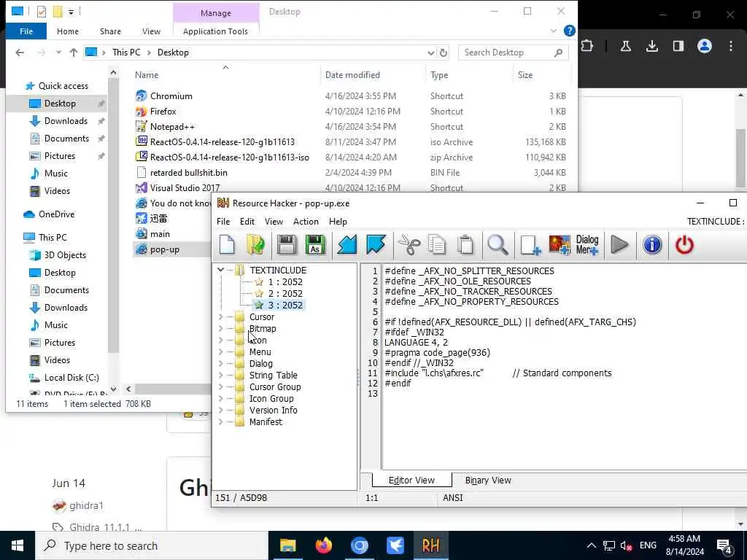747x560 pixels.
Task: Click New blank script icon in Resource Hacker
Action: pos(228,245)
